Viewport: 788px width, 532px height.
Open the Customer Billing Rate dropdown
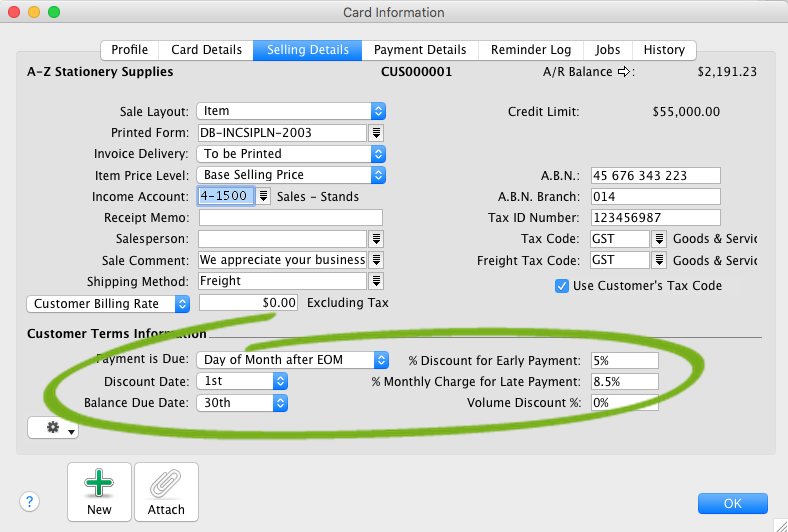pos(182,303)
